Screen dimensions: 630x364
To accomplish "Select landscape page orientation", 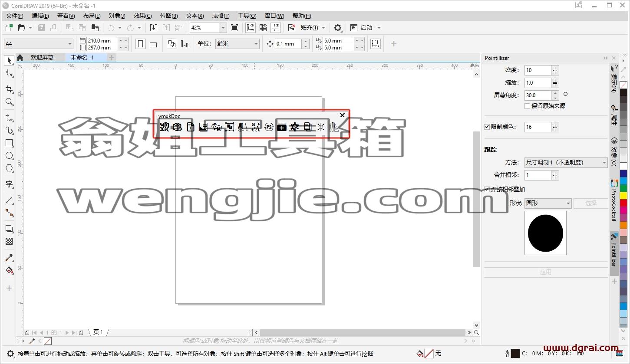I will point(153,44).
